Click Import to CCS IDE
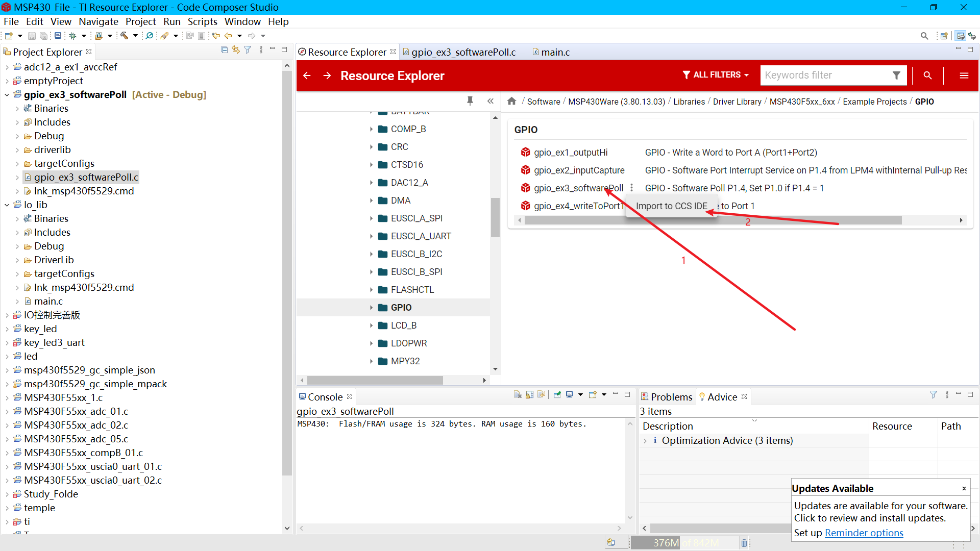The height and width of the screenshot is (551, 980). [x=671, y=206]
